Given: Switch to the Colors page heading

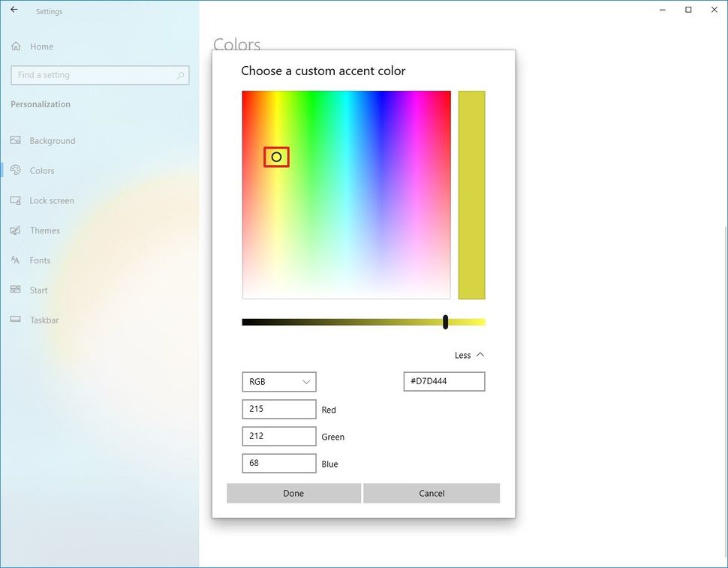Looking at the screenshot, I should (236, 45).
